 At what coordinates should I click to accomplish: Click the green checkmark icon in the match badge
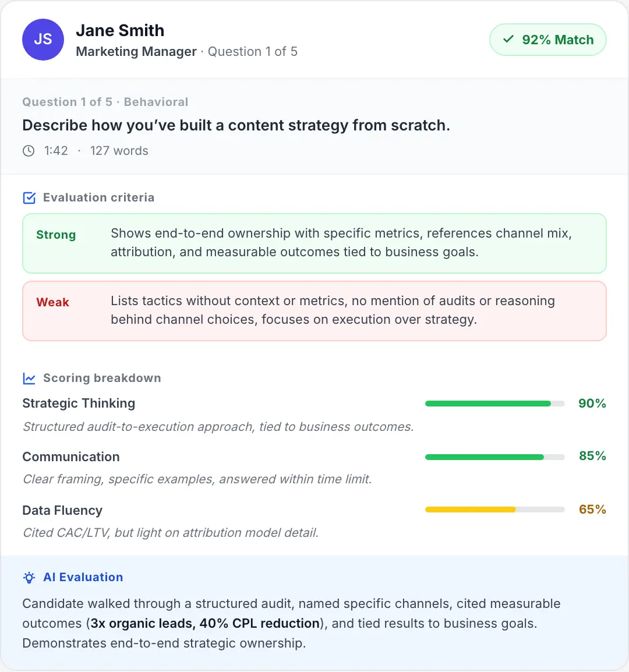pyautogui.click(x=508, y=40)
